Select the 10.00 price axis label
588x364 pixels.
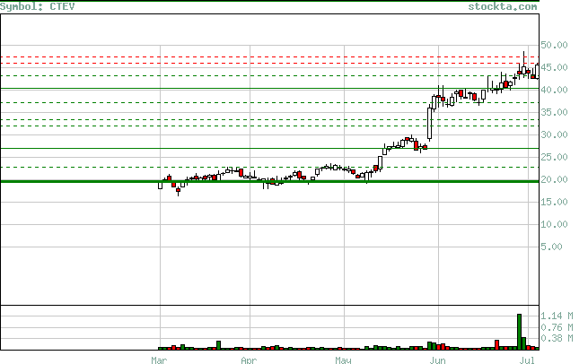tap(554, 225)
